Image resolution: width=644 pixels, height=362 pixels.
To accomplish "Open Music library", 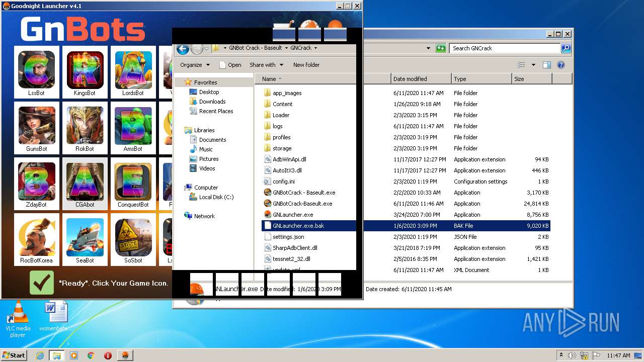I will pos(206,149).
